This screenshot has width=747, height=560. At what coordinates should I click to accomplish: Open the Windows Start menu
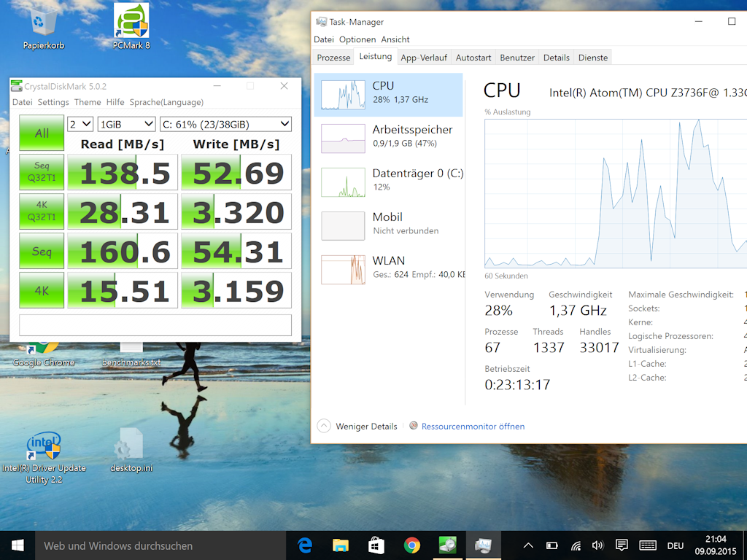(18, 545)
